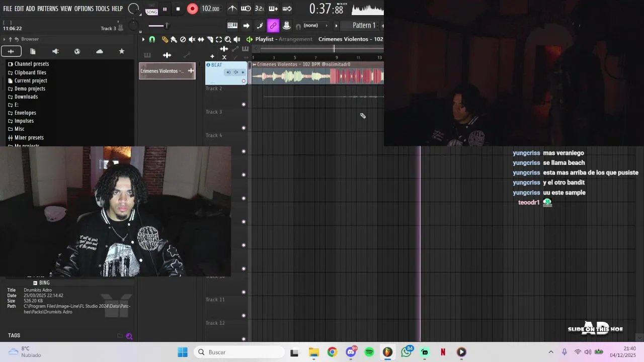Open the metronome icon
644x362 pixels.
(232, 9)
